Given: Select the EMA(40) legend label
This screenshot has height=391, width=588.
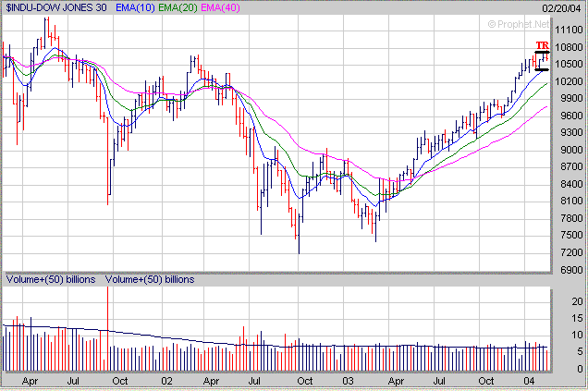Looking at the screenshot, I should point(220,7).
